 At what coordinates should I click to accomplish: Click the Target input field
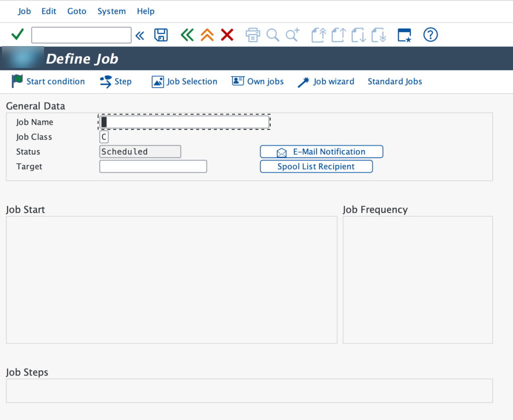153,166
